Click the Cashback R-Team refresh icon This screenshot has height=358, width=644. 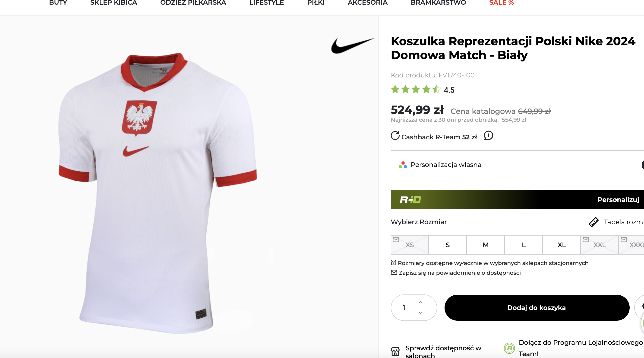pos(395,136)
